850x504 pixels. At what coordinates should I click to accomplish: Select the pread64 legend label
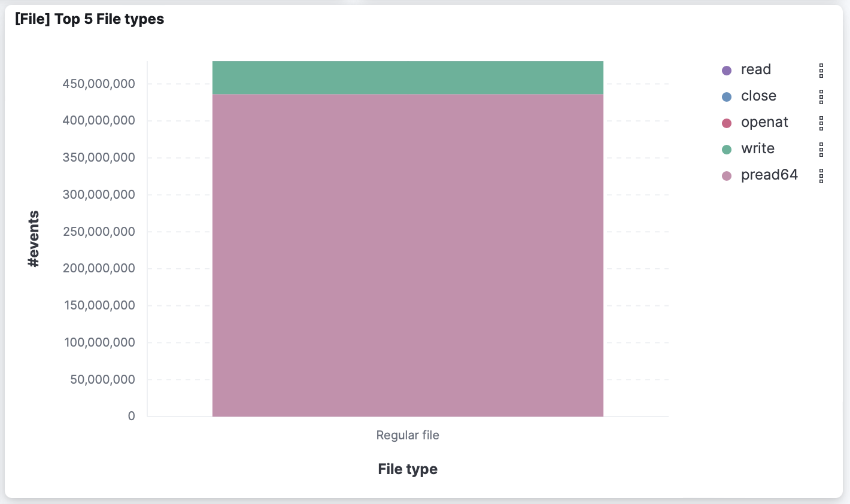770,175
